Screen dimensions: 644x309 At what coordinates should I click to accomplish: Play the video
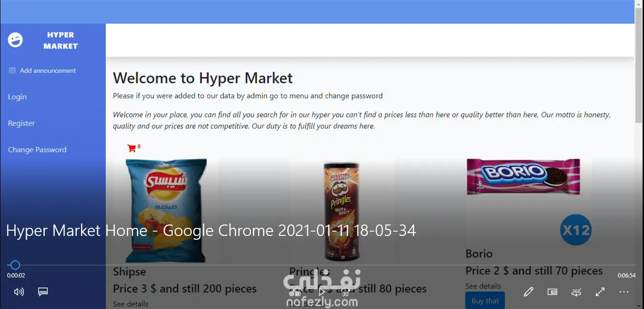322,292
